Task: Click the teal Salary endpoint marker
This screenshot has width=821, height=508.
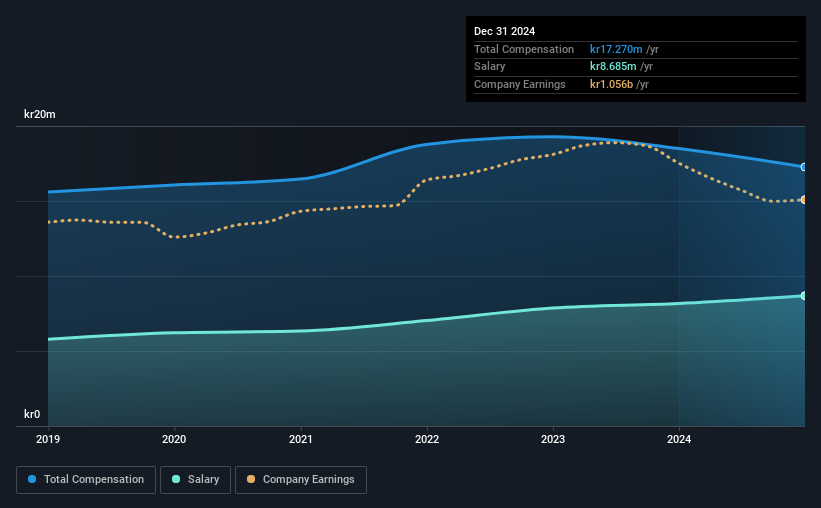Action: coord(804,296)
